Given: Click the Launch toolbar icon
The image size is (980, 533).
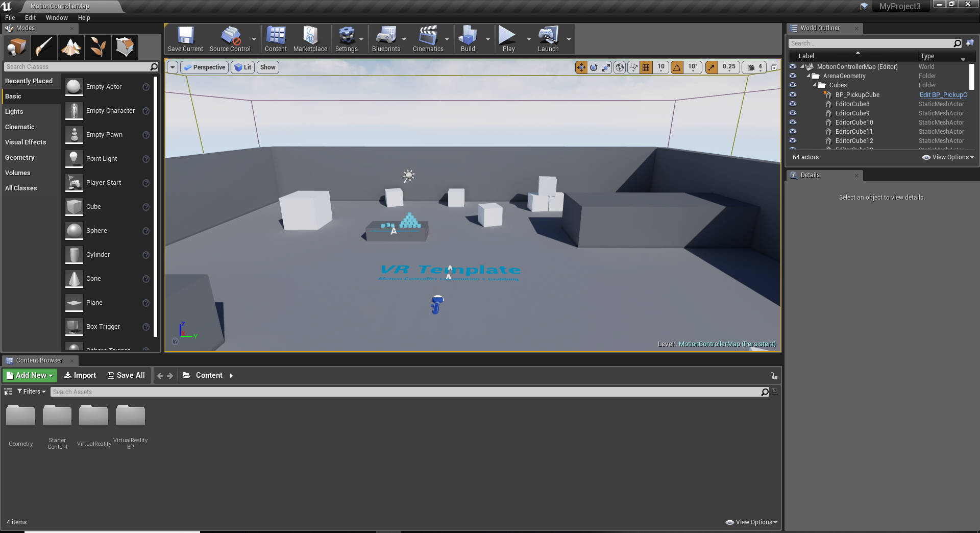Looking at the screenshot, I should [x=548, y=39].
